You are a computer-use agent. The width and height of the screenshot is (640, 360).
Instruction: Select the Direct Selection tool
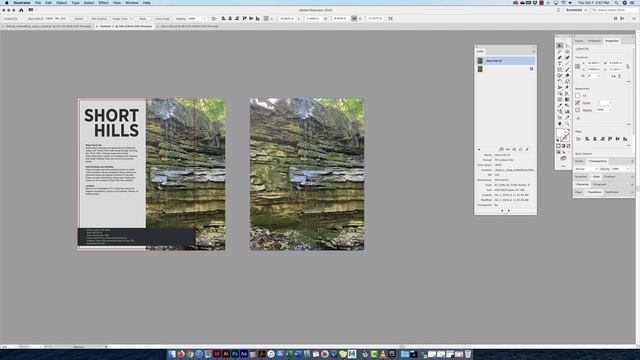click(567, 46)
